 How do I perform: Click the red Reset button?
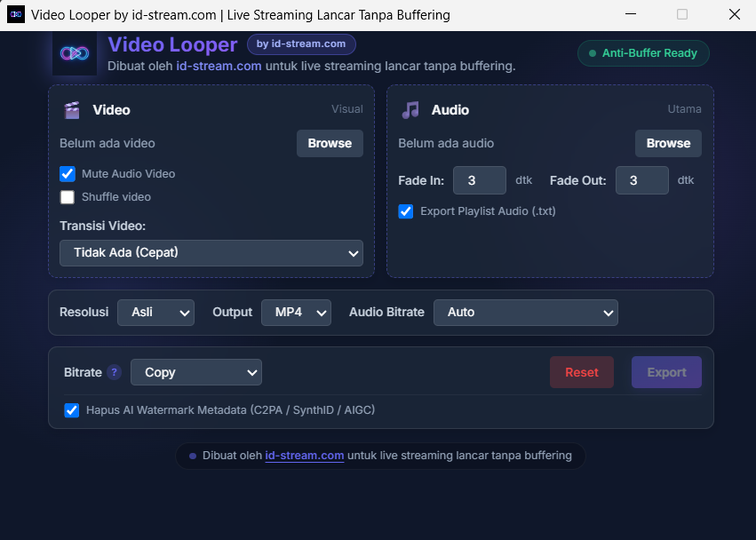point(582,372)
